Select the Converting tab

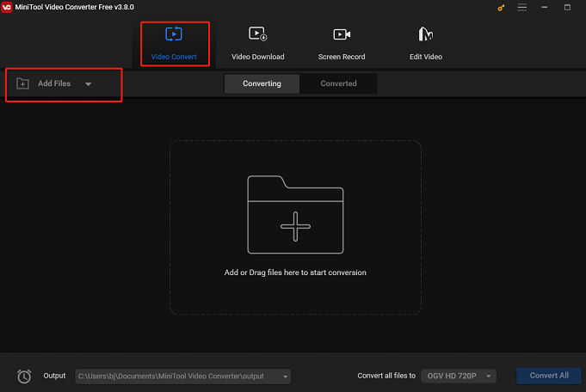coord(262,83)
